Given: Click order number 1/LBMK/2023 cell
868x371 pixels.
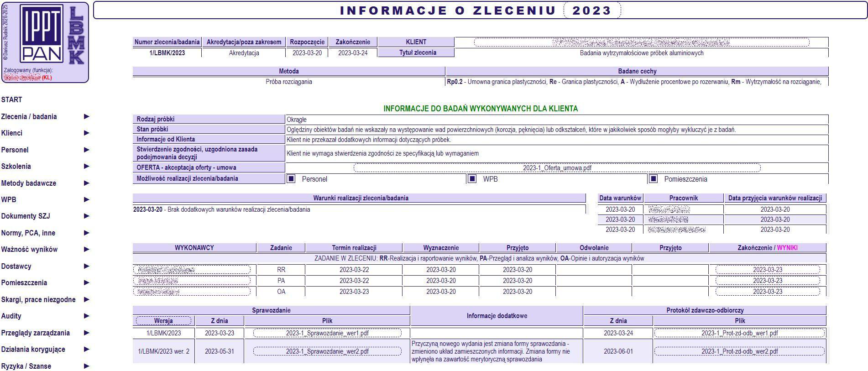Looking at the screenshot, I should pyautogui.click(x=167, y=53).
